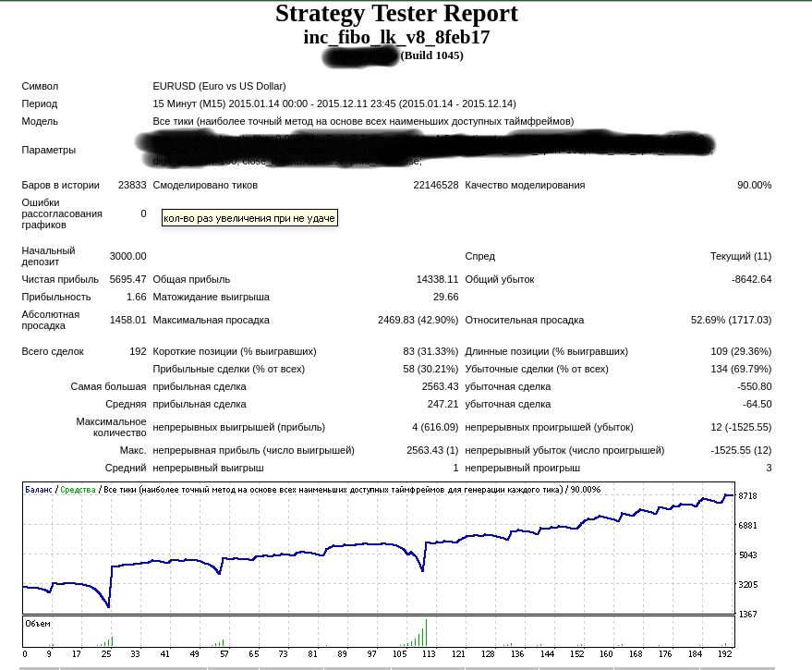
Task: Click the 'Баланс' chart legend label
Action: click(38, 489)
